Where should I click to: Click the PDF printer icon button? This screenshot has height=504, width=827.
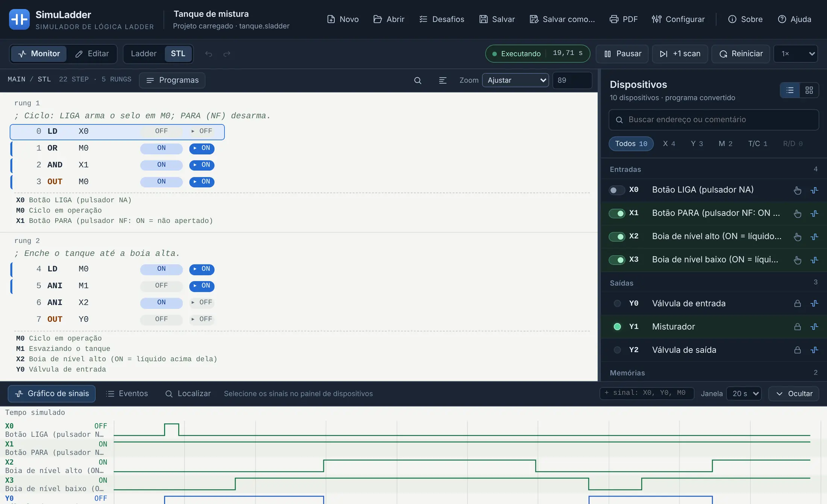(623, 19)
